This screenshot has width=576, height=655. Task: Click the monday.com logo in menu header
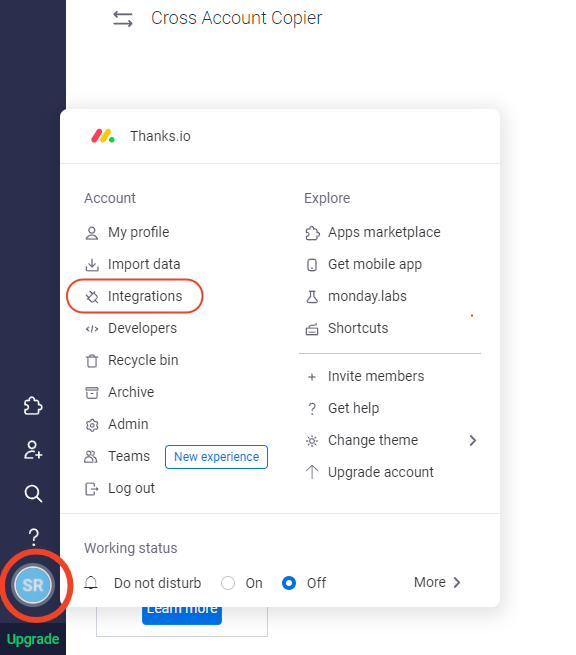(x=103, y=136)
